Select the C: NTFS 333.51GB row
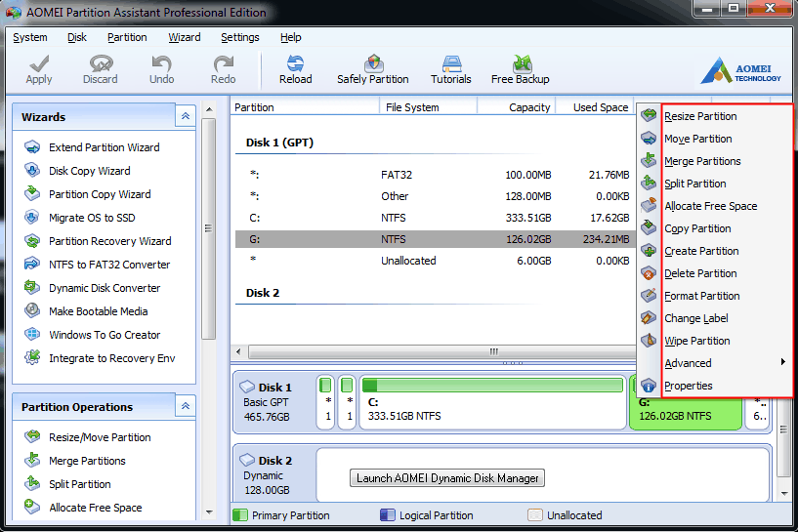Viewport: 798px width, 532px height. point(436,218)
